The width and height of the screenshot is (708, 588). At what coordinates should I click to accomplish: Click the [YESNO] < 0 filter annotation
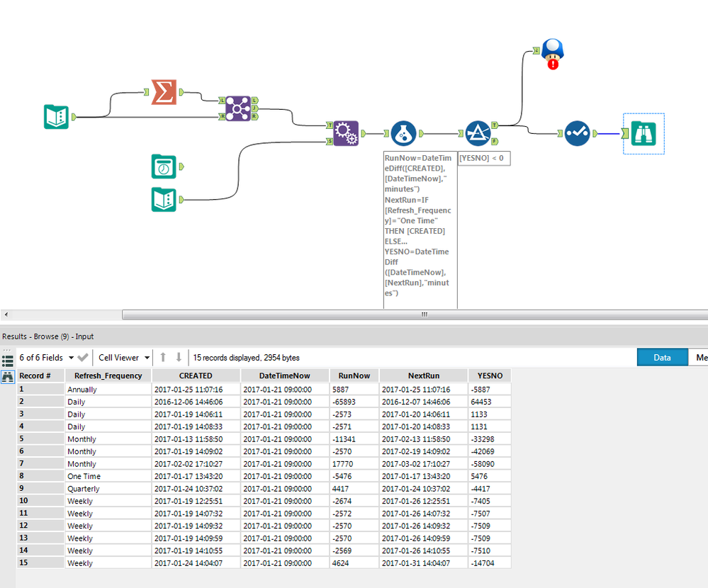tap(484, 159)
